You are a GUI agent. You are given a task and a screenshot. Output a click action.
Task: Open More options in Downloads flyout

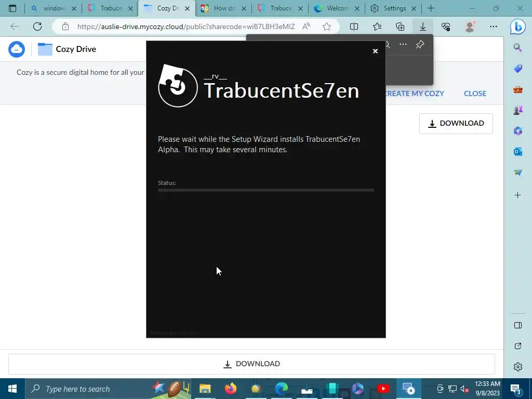pos(403,45)
